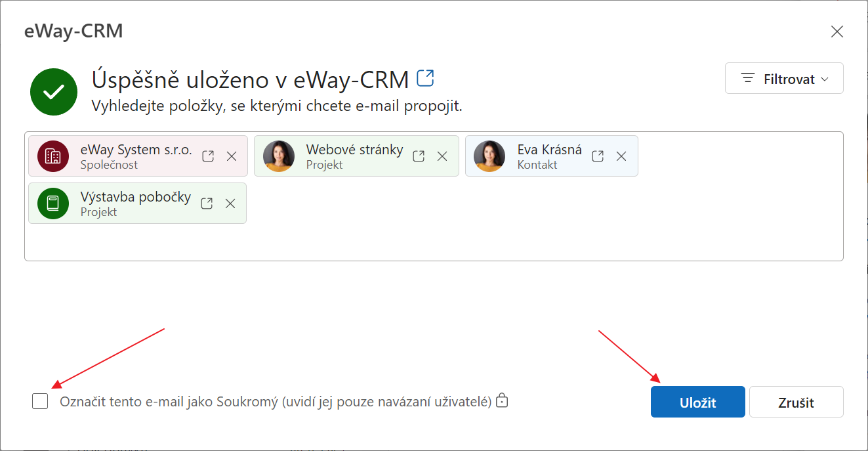Remove Výstavba pobočky project link
Image resolution: width=868 pixels, height=451 pixels.
tap(230, 204)
